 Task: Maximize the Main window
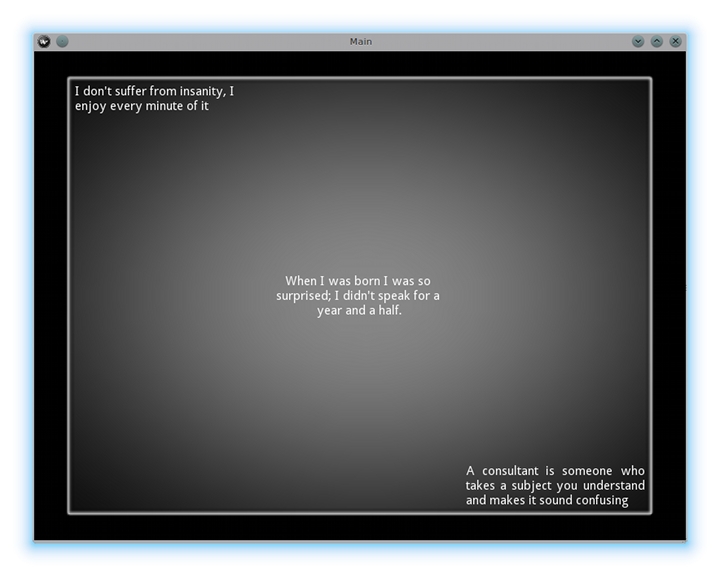[x=657, y=41]
